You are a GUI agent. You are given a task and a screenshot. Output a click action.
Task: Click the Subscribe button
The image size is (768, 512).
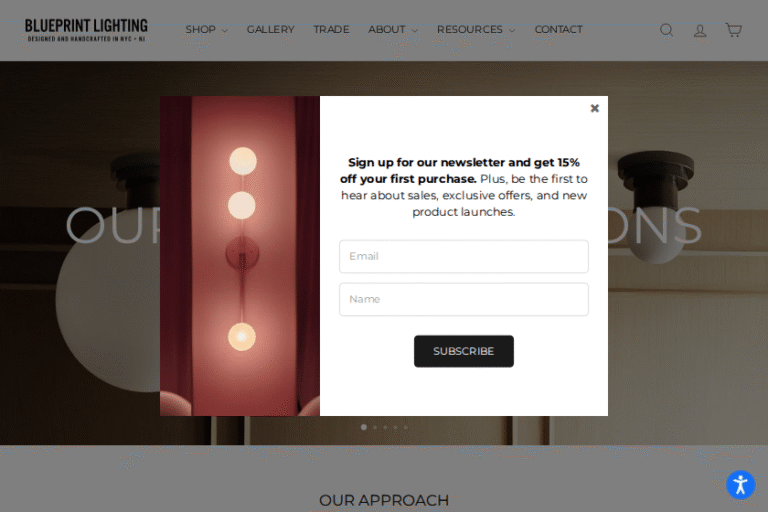(464, 351)
